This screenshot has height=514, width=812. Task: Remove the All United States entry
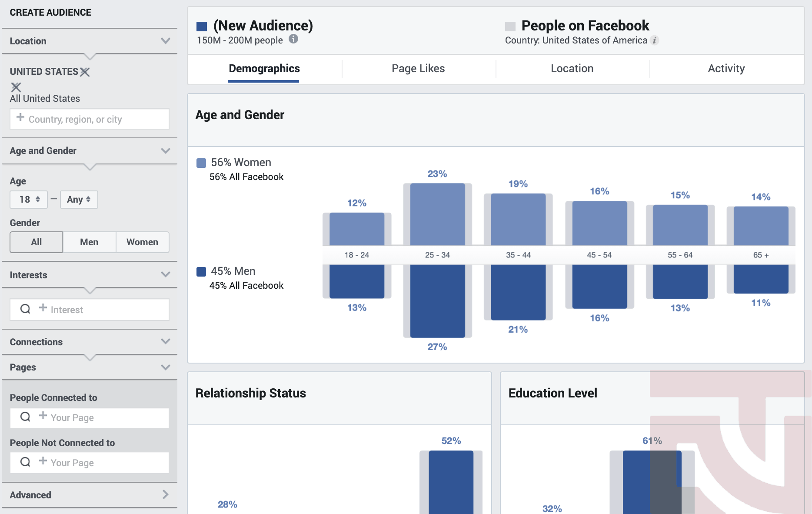point(16,87)
